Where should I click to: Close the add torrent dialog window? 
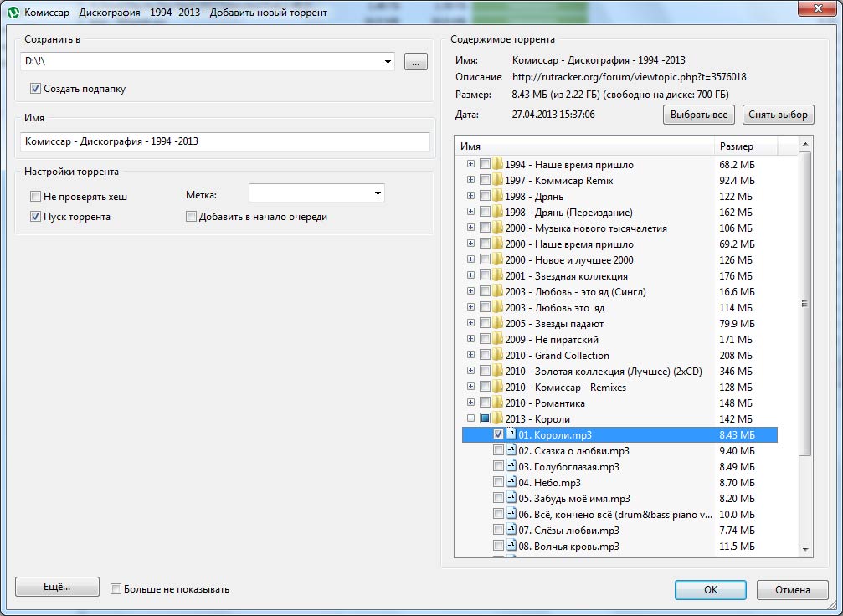tap(817, 8)
